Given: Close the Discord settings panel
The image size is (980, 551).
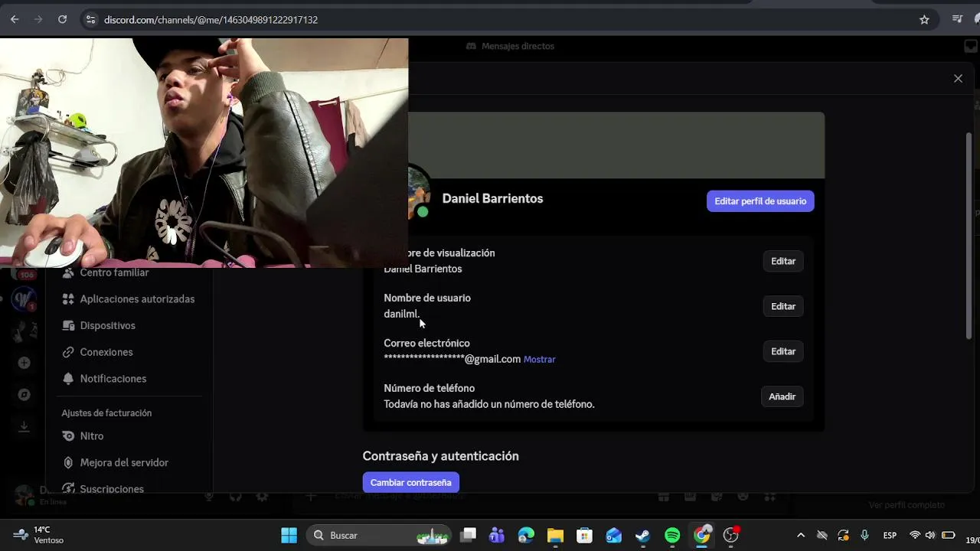Looking at the screenshot, I should pyautogui.click(x=958, y=78).
